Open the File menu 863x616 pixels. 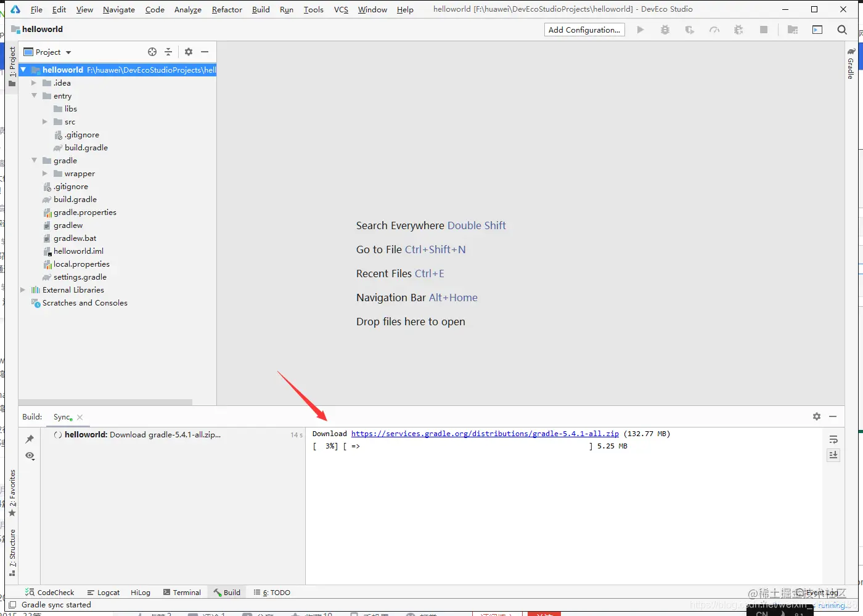click(x=36, y=9)
